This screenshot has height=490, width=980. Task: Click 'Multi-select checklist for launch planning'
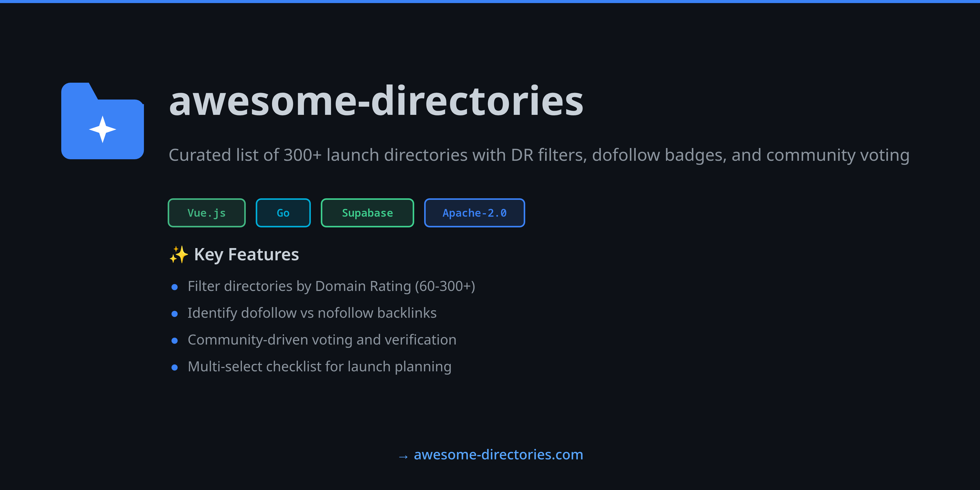pyautogui.click(x=320, y=367)
